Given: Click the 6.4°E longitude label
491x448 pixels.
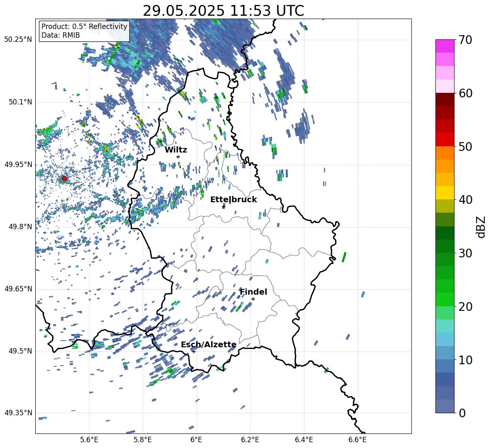Looking at the screenshot, I should tap(304, 440).
